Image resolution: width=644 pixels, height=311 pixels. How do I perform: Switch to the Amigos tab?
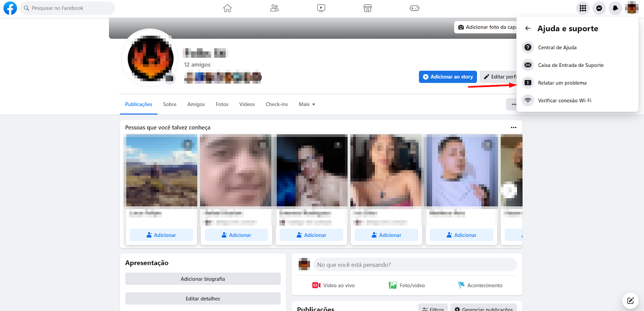(196, 104)
